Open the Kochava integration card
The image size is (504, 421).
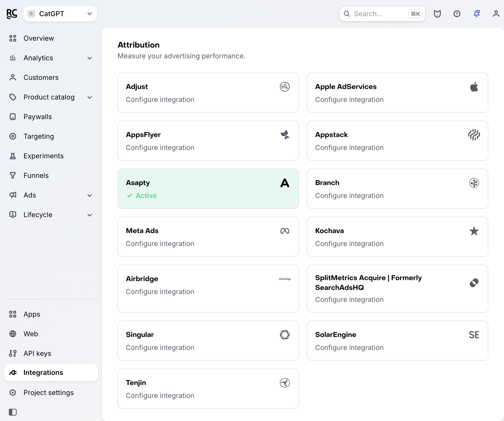397,237
